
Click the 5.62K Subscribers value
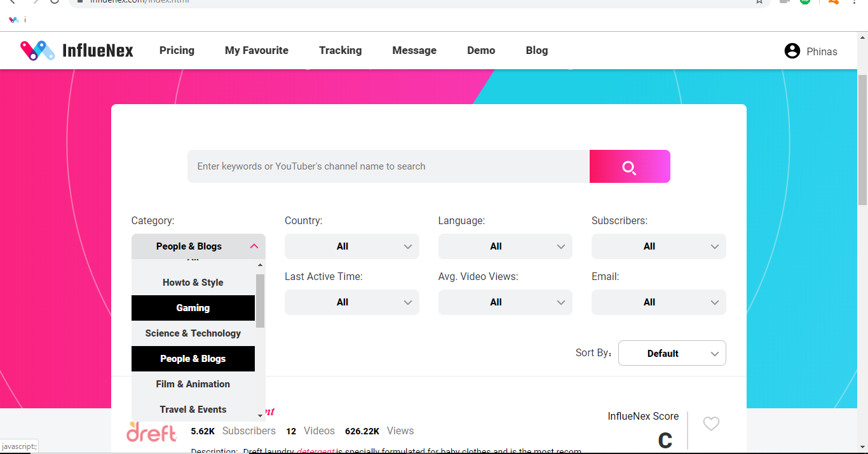click(203, 431)
